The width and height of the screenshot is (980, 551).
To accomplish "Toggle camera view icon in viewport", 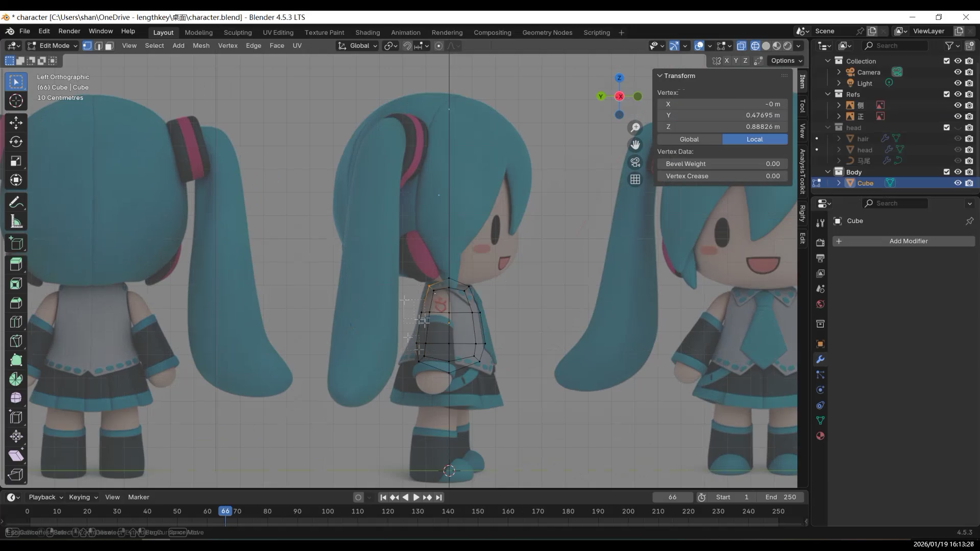I will [635, 162].
